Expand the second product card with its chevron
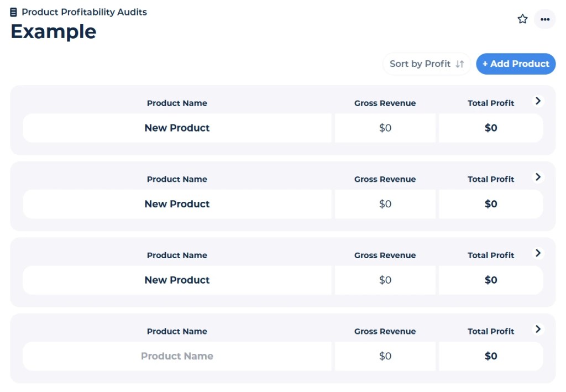Image resolution: width=566 pixels, height=392 pixels. (538, 177)
